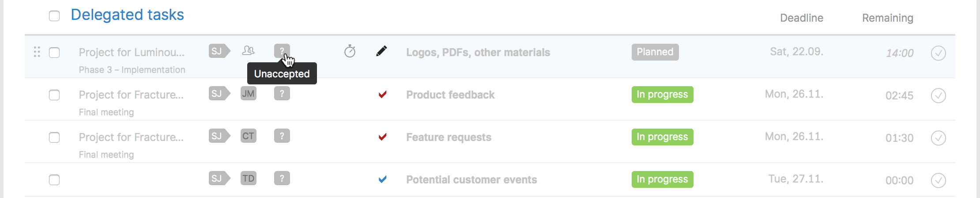Open the Potential customer events task

tap(471, 180)
